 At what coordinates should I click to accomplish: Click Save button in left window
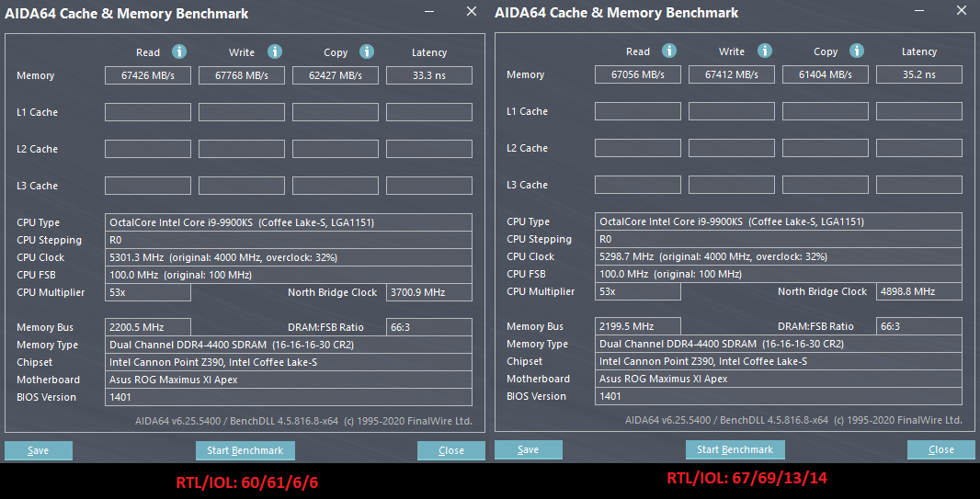[x=38, y=450]
